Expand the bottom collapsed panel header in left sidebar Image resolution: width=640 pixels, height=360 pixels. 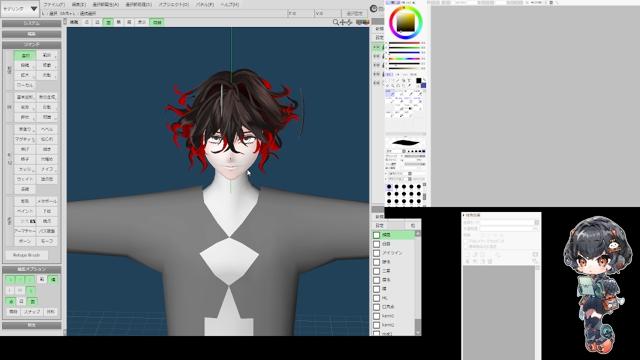(x=31, y=325)
